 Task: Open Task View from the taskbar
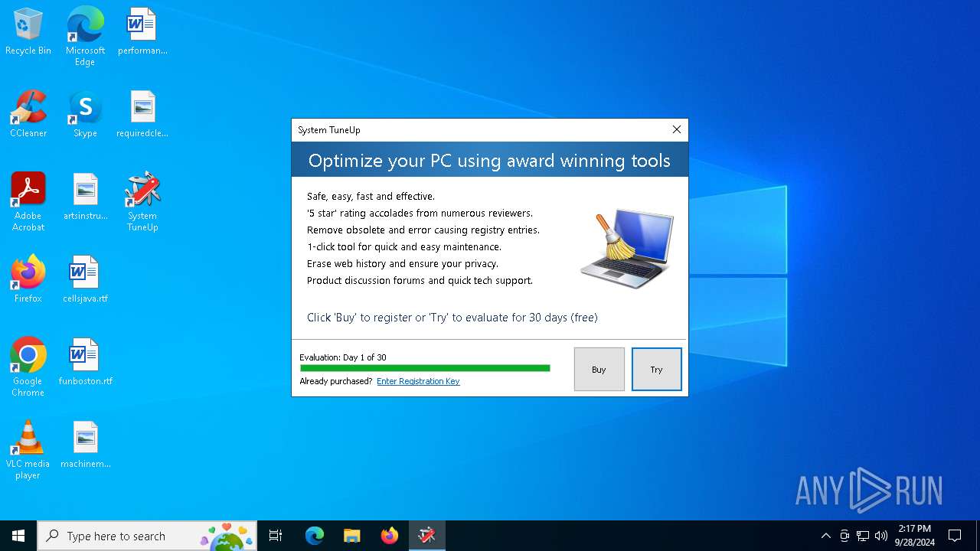click(276, 536)
